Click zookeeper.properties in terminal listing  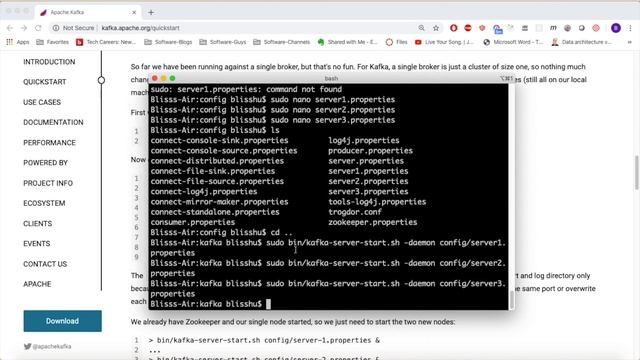(x=373, y=222)
